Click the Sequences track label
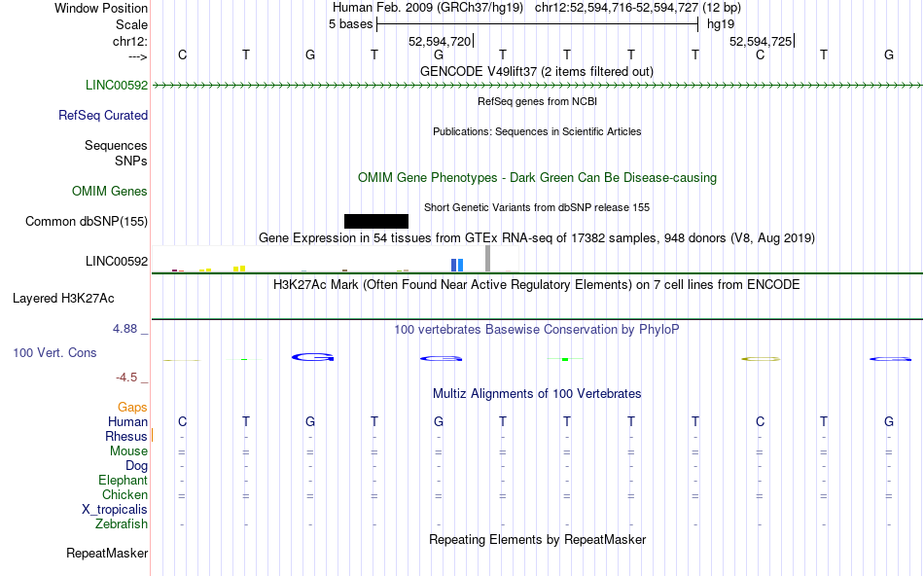Screen dimensions: 924x576 coord(116,145)
